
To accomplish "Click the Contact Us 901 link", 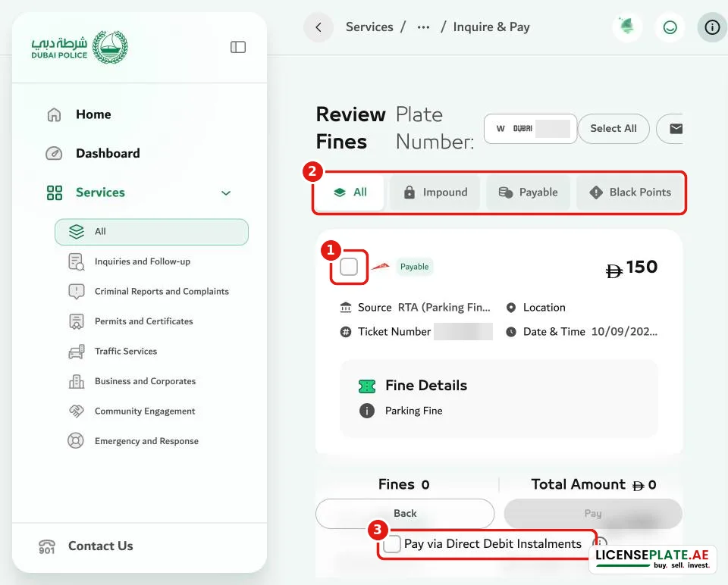I will (86, 546).
